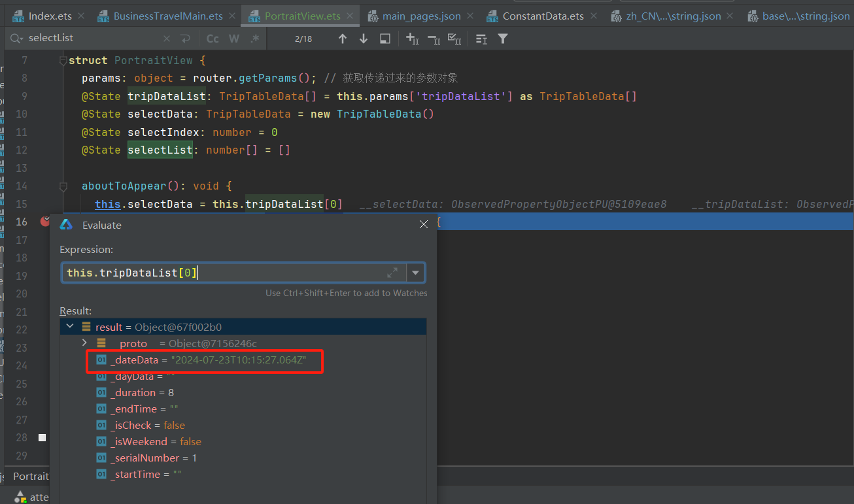Toggle Words (W) search option

(x=234, y=39)
